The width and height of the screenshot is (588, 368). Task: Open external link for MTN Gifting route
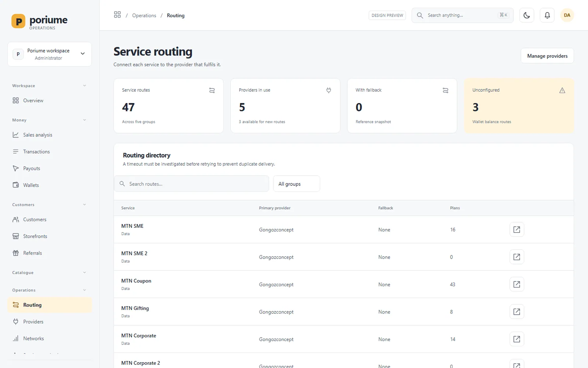[517, 312]
